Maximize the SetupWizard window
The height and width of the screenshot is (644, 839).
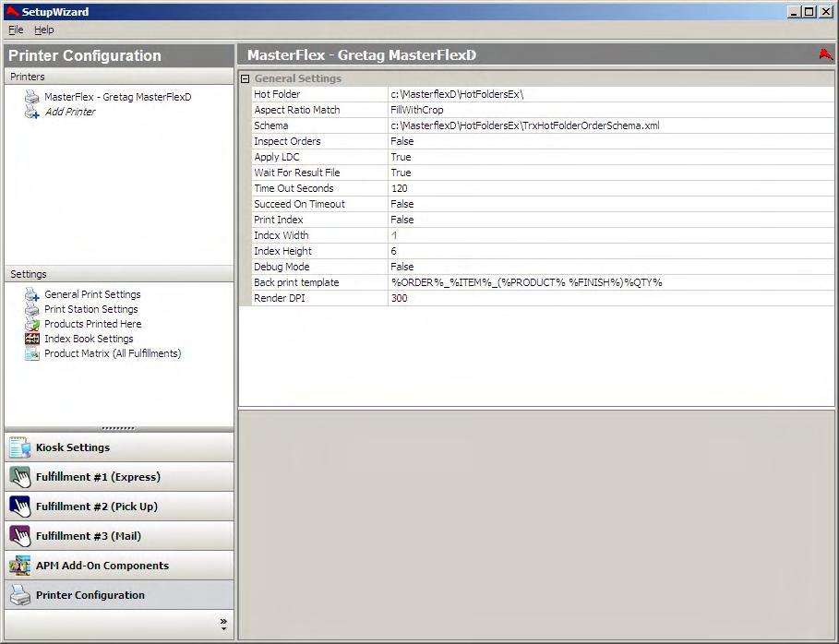pos(809,12)
